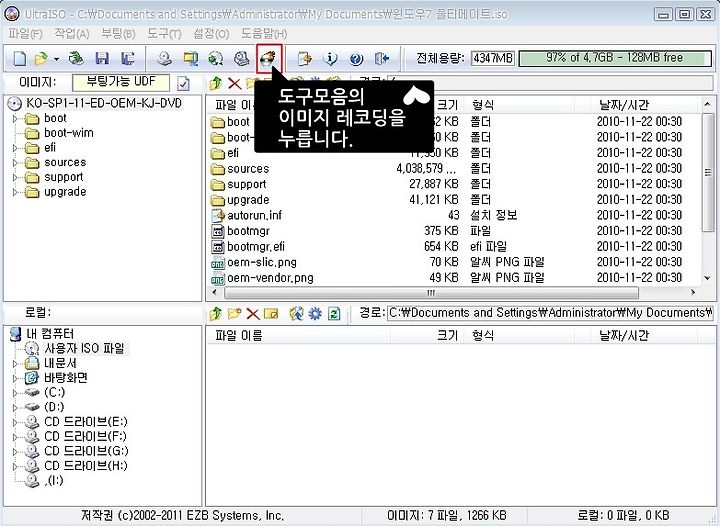Select the KO-SP1-11-ED-OEM-KJ-DVD root node

click(104, 103)
